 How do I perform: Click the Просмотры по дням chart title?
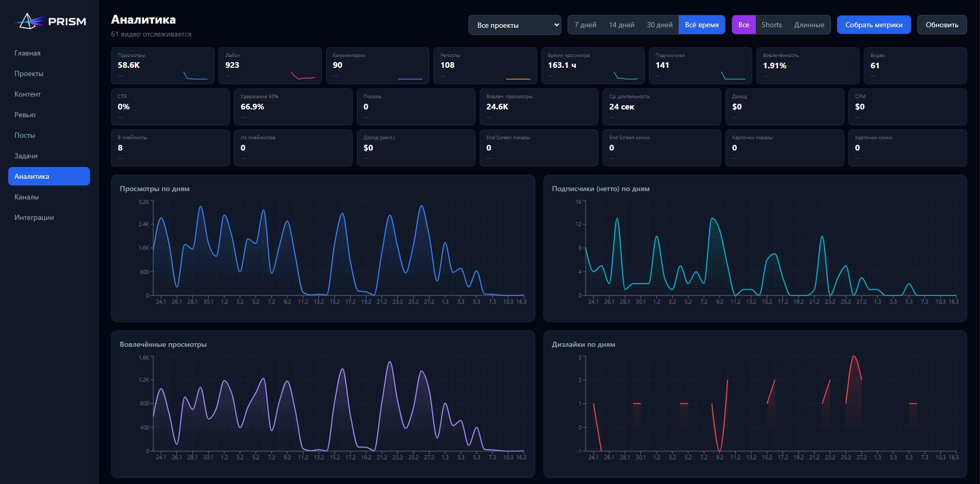155,189
